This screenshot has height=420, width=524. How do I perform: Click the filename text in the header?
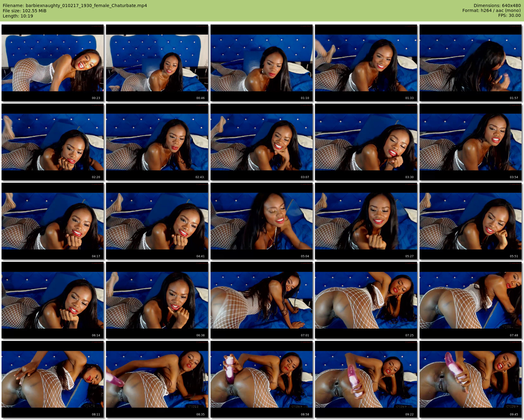pyautogui.click(x=75, y=6)
